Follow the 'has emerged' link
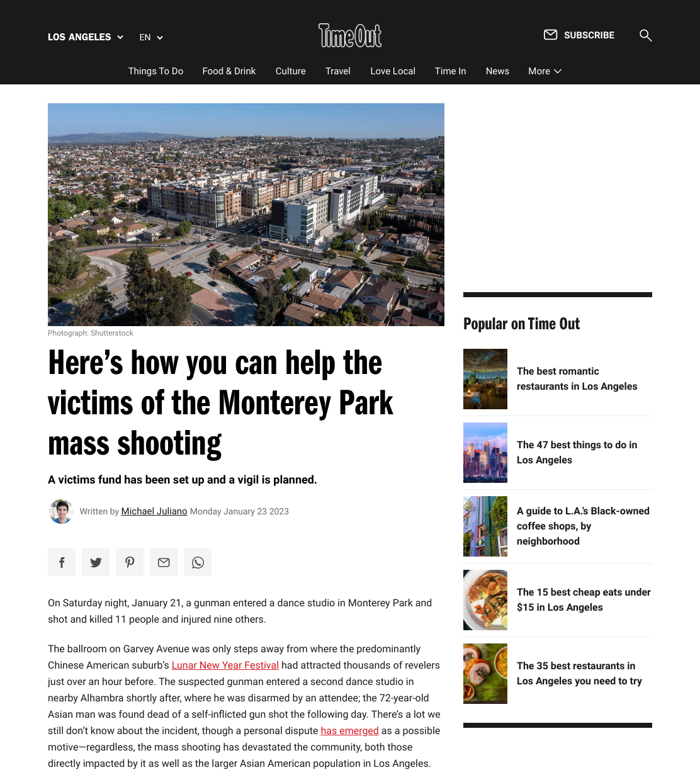The height and width of the screenshot is (770, 700). [x=349, y=730]
